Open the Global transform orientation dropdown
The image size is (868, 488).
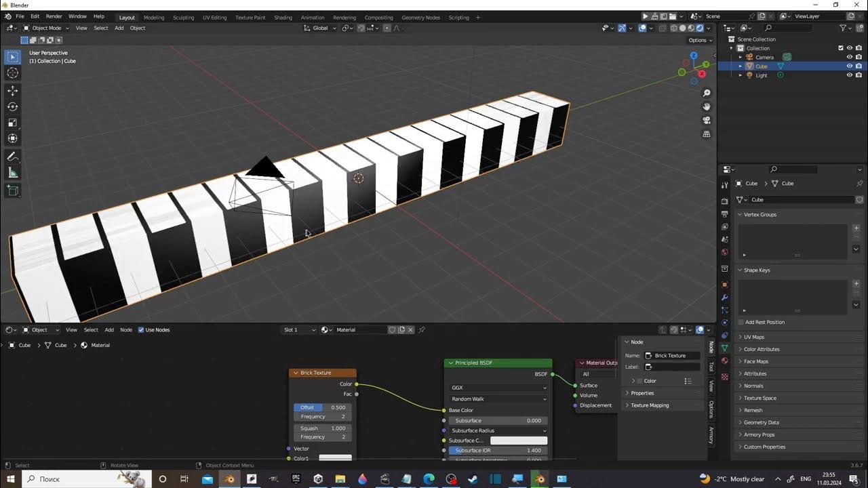[x=319, y=28]
